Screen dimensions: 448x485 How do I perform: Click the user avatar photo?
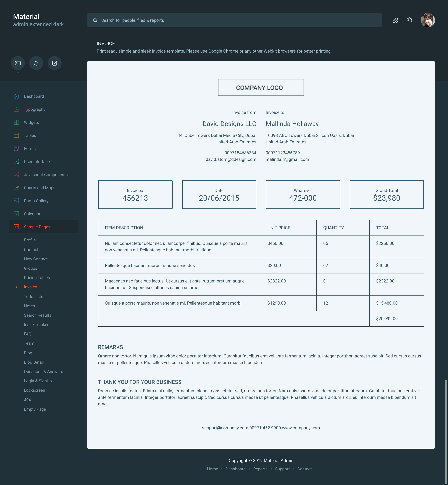(428, 20)
